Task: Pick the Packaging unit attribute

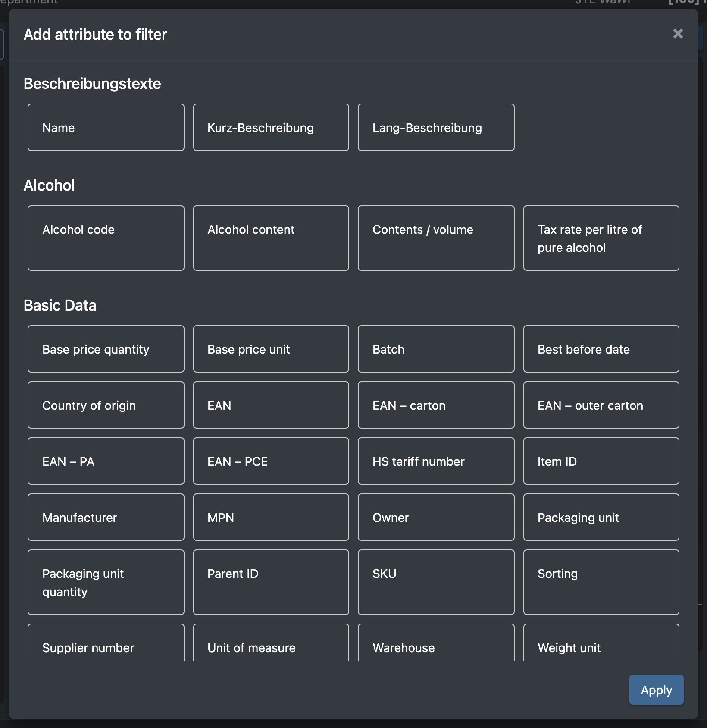Action: (601, 517)
